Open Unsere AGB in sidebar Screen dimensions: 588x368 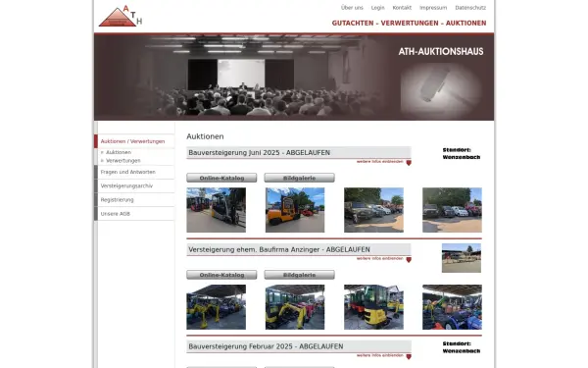[x=115, y=214]
